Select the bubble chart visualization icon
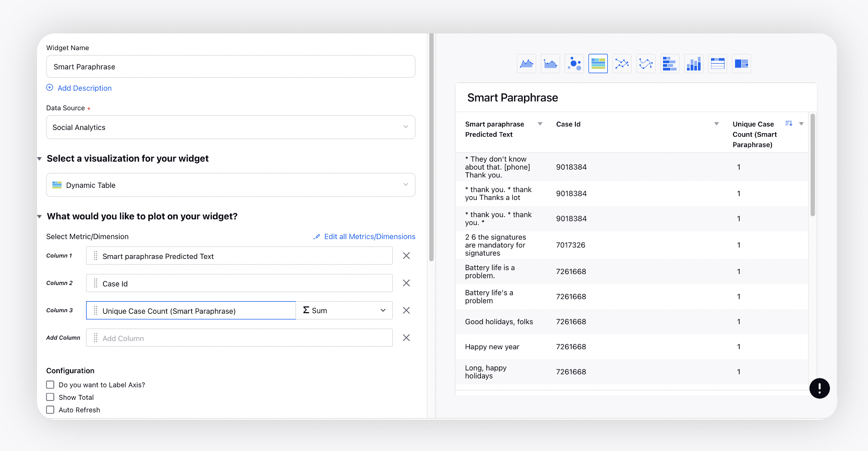Screen dimensions: 868x451 (x=574, y=64)
